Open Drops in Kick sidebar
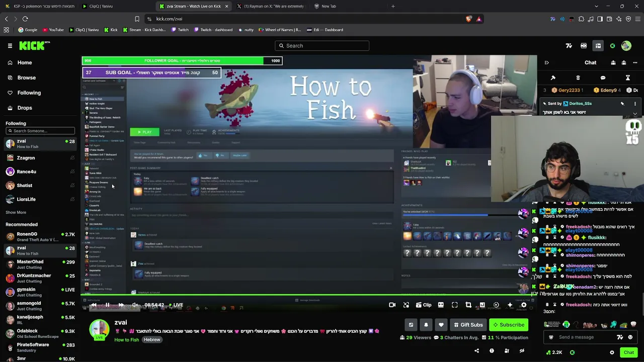 pos(24,108)
